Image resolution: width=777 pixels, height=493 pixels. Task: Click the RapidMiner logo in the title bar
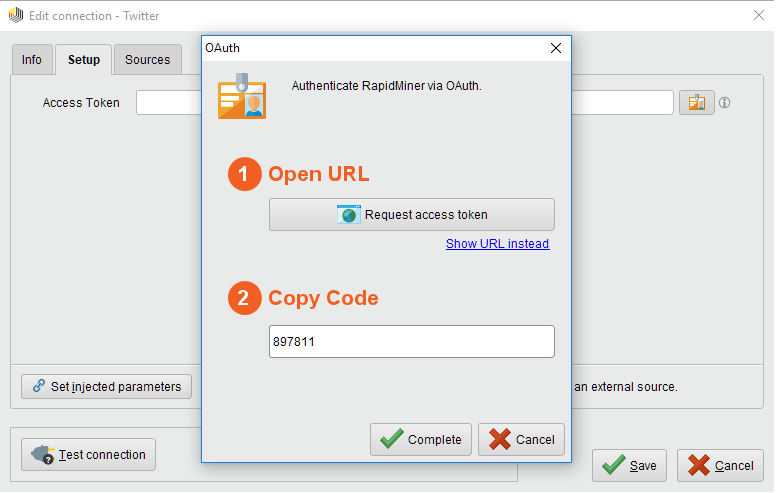(15, 16)
